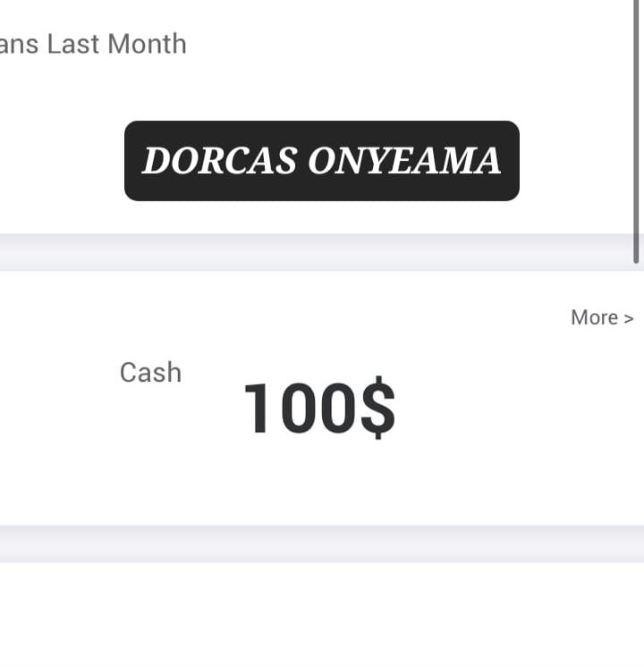The width and height of the screenshot is (644, 667).
Task: Click the chevron arrow beside More
Action: coord(629,318)
